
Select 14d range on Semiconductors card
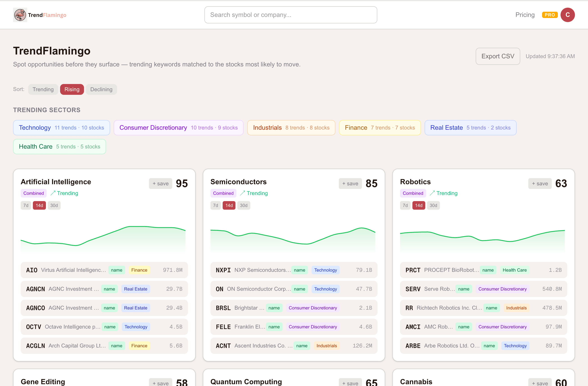click(229, 205)
